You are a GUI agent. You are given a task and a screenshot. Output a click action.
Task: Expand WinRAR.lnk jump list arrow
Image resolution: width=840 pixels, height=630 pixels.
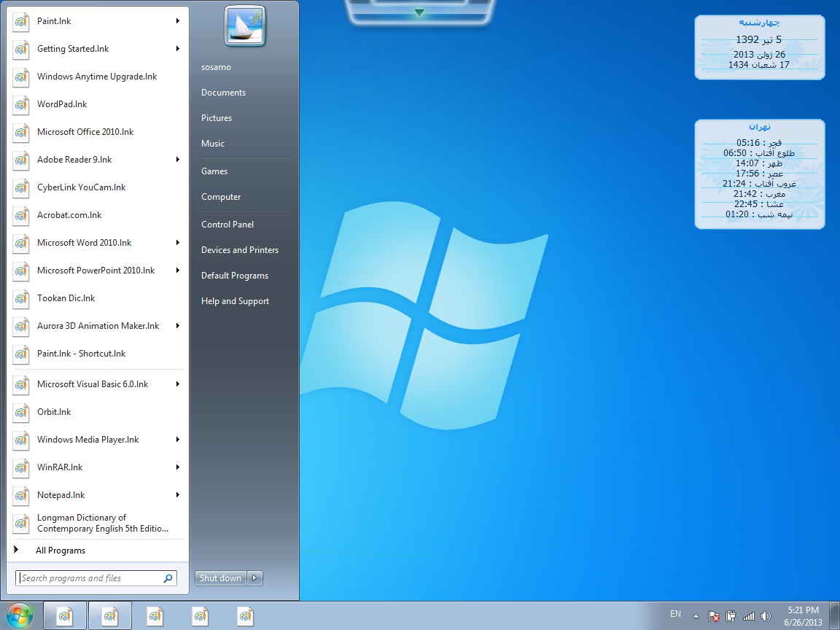[x=177, y=467]
